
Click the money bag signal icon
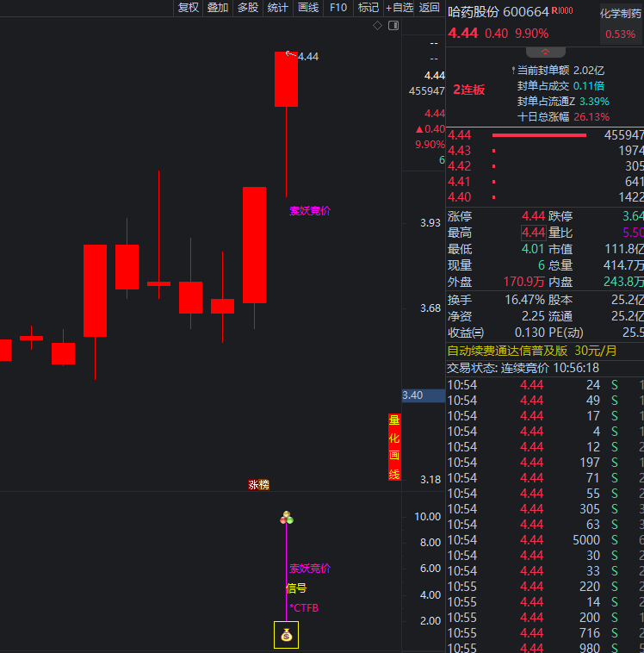click(x=287, y=636)
